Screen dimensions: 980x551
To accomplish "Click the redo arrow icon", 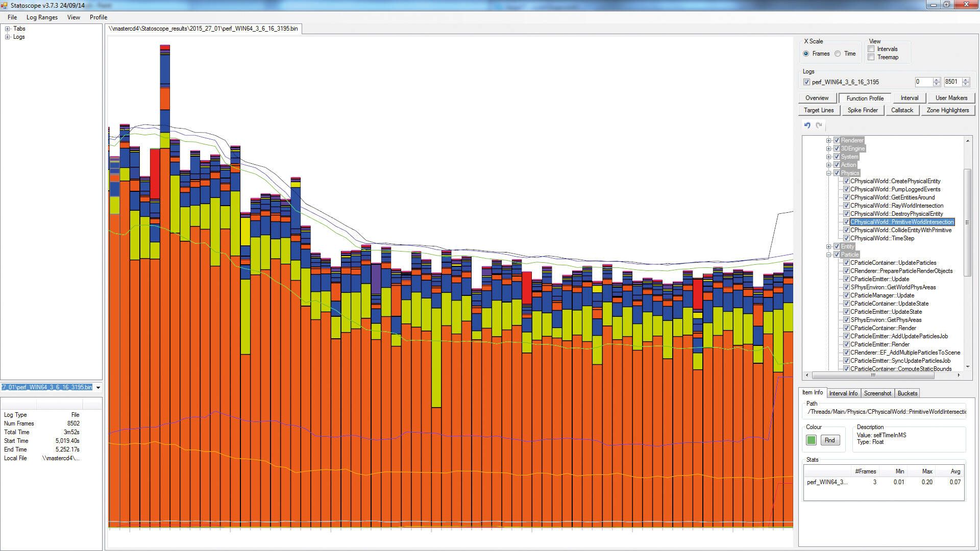I will point(819,126).
